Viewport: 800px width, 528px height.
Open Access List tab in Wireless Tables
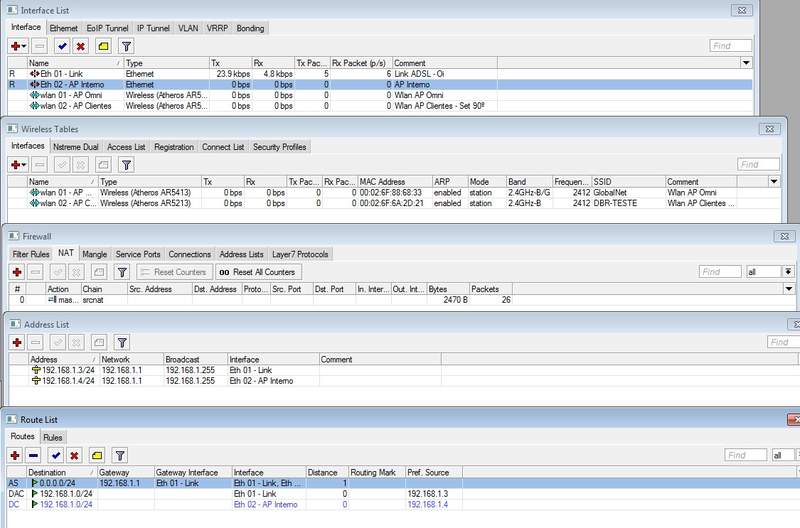pos(127,147)
